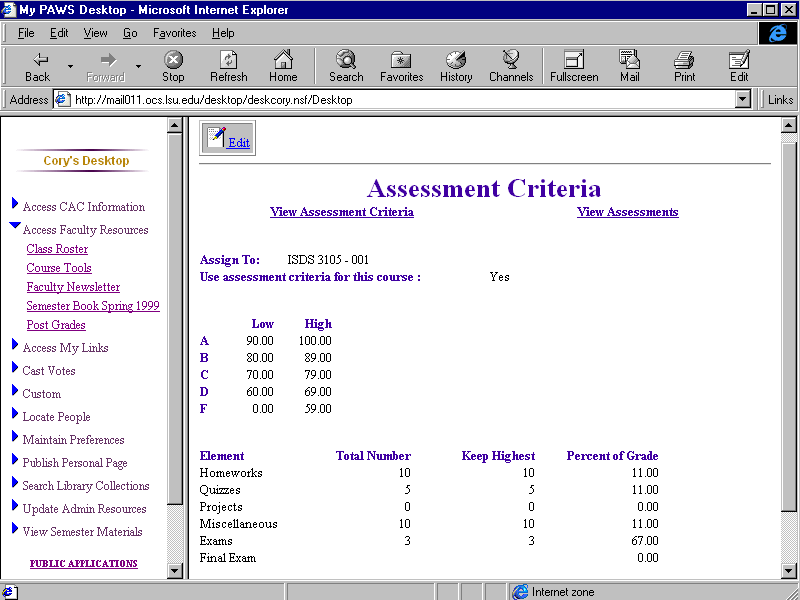Click the Edit toolbar button
This screenshot has width=800, height=600.
[x=739, y=67]
